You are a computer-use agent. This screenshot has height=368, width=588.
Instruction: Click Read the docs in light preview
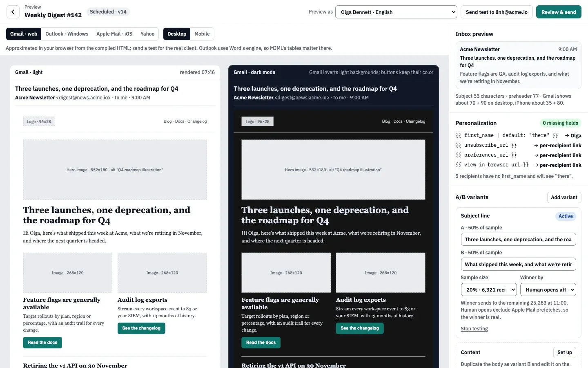coord(42,343)
